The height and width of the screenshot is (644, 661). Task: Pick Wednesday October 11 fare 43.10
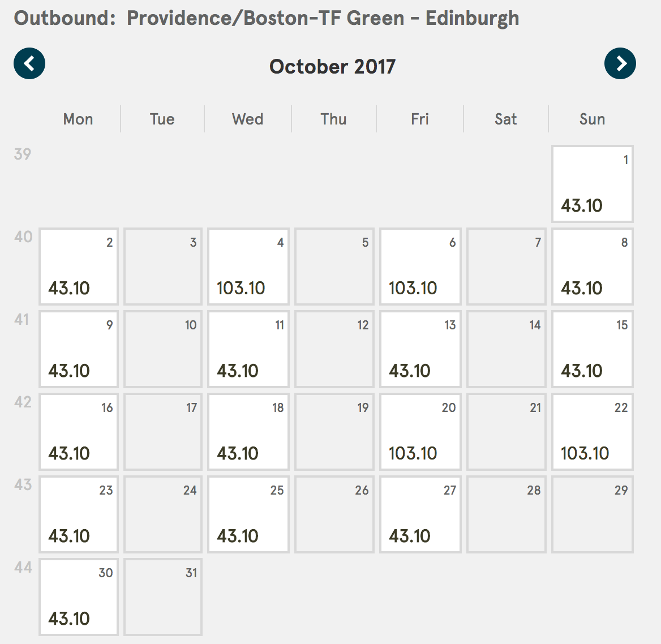pos(248,349)
